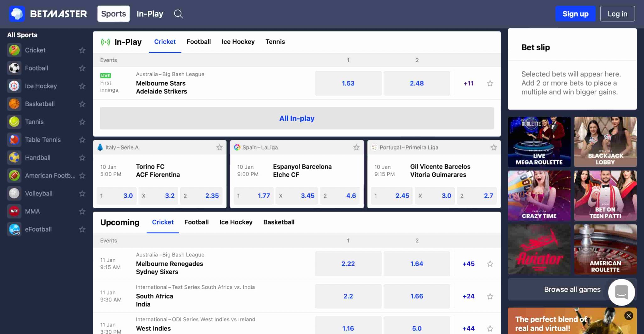The image size is (644, 334).
Task: Select the Football tab in In-Play section
Action: 199,42
